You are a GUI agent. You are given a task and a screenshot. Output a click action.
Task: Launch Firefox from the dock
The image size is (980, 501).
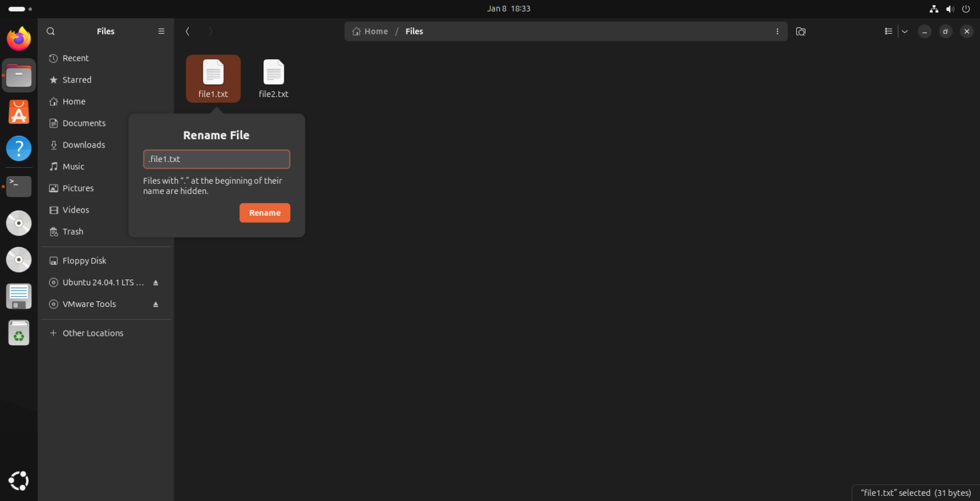click(x=19, y=38)
